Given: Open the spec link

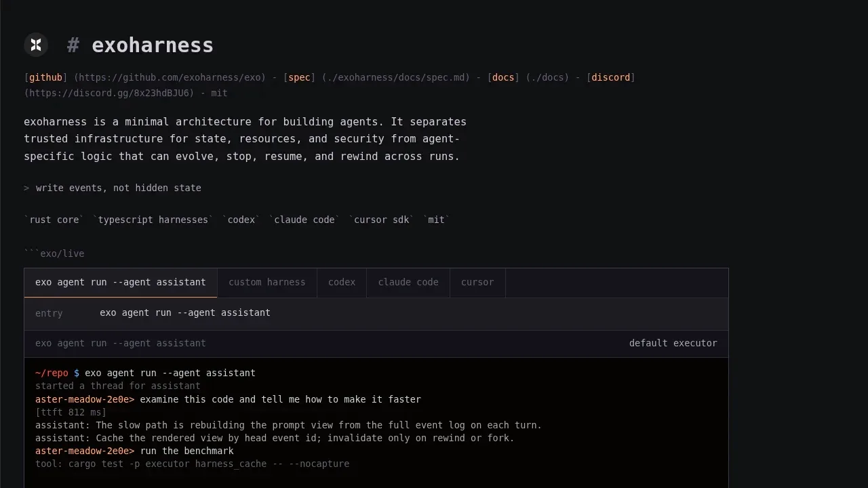Looking at the screenshot, I should [x=299, y=77].
